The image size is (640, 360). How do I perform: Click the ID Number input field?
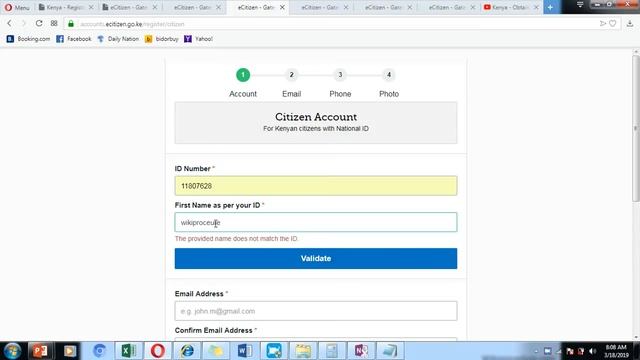pos(316,186)
